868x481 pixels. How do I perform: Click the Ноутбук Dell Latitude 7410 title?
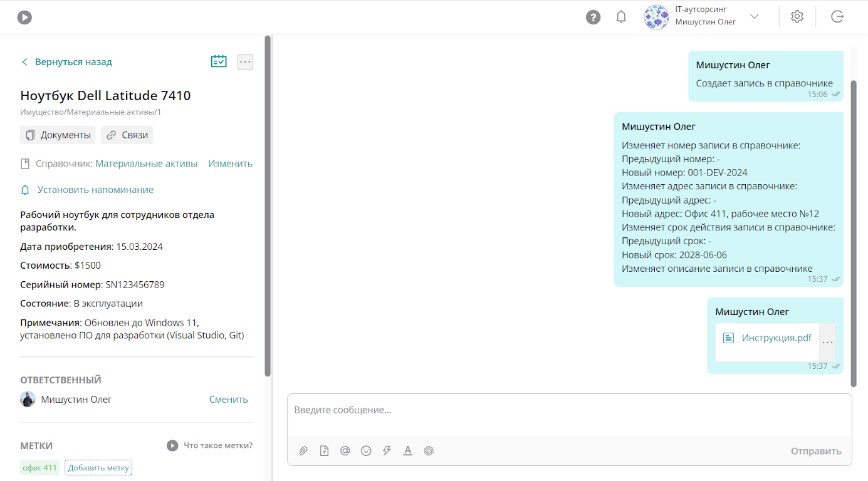point(105,96)
